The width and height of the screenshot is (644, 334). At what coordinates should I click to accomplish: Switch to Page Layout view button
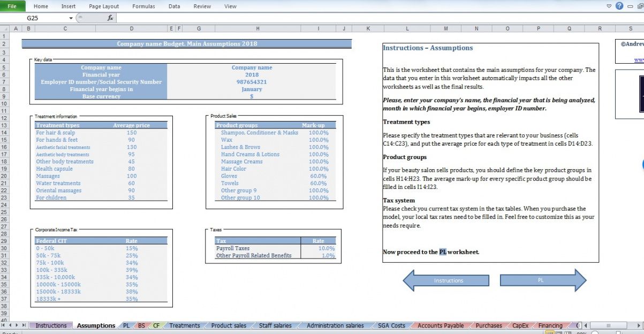coord(557,332)
